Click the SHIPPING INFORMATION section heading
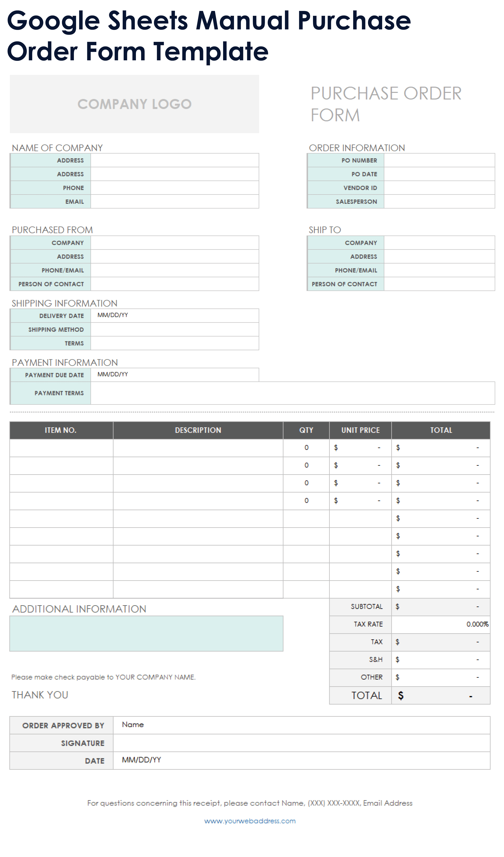 [x=64, y=303]
